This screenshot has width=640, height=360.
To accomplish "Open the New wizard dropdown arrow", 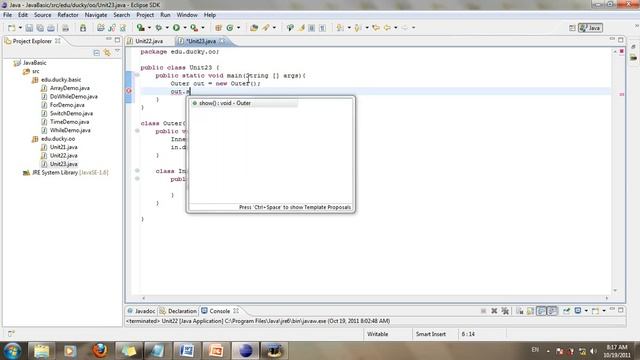I will point(20,28).
